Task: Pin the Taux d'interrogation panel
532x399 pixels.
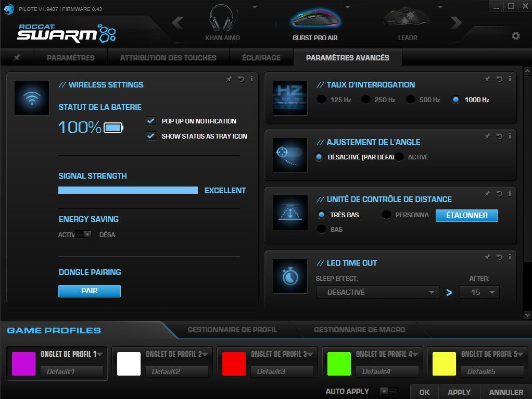Action: click(x=487, y=79)
